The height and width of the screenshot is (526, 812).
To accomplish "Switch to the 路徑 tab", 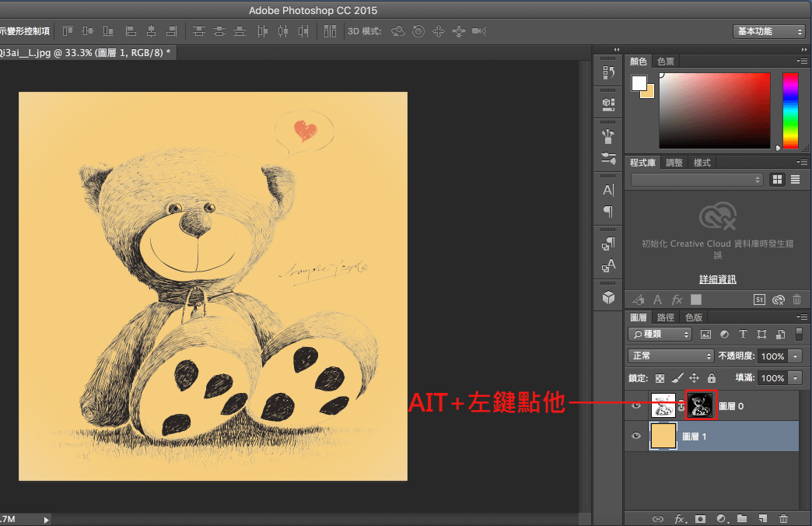I will (x=666, y=317).
